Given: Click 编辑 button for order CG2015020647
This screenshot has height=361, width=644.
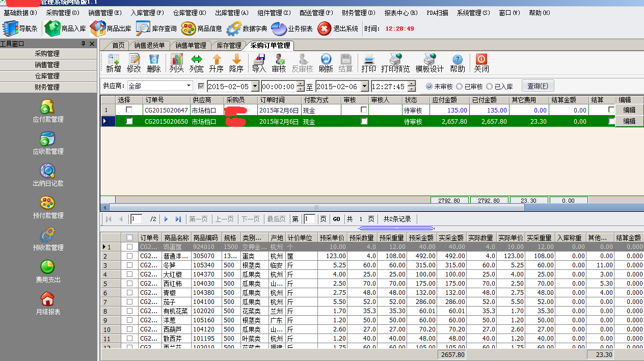Looking at the screenshot, I should click(629, 109).
